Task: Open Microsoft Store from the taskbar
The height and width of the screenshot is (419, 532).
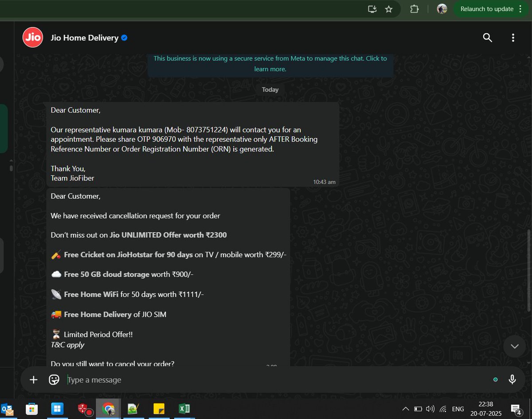Action: click(32, 409)
